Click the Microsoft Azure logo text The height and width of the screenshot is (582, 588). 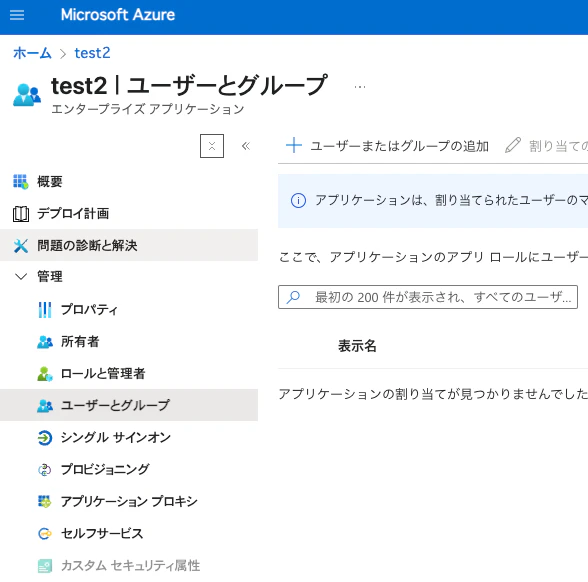[118, 15]
